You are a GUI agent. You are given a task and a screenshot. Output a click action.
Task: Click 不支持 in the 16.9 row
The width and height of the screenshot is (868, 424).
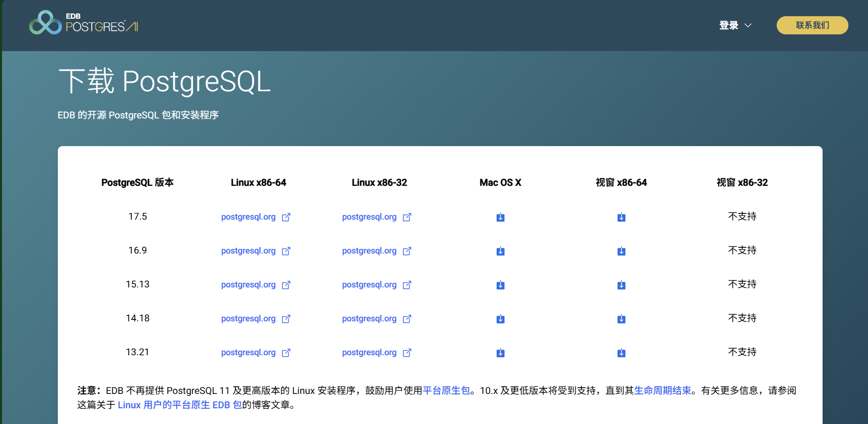coord(742,250)
